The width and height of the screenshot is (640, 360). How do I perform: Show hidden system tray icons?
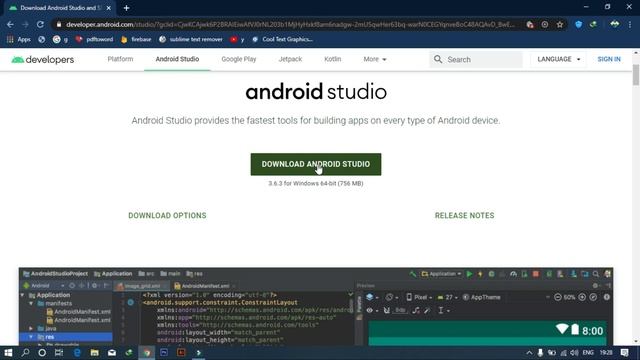(529, 353)
